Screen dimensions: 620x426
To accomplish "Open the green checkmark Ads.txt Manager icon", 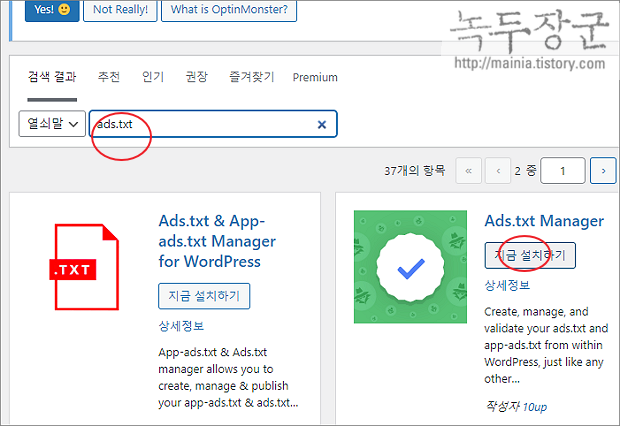I will pos(410,267).
